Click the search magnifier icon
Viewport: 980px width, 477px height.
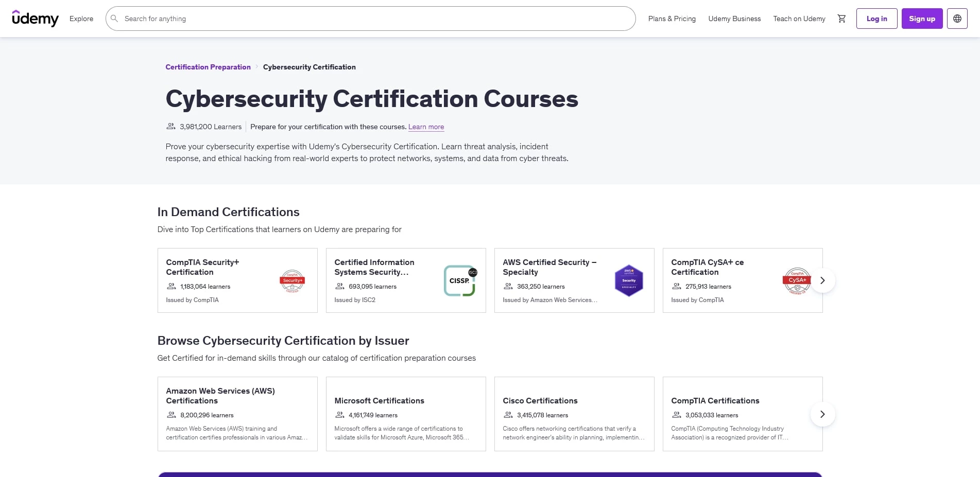point(114,19)
